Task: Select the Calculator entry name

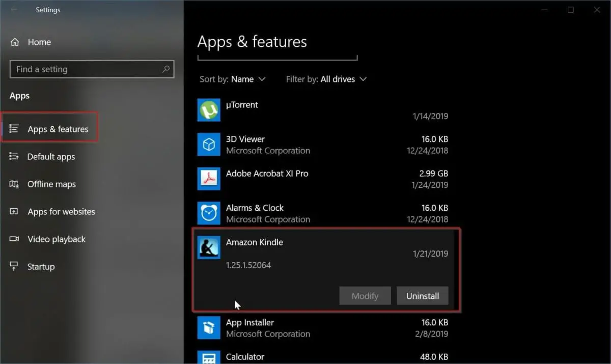Action: pos(245,357)
